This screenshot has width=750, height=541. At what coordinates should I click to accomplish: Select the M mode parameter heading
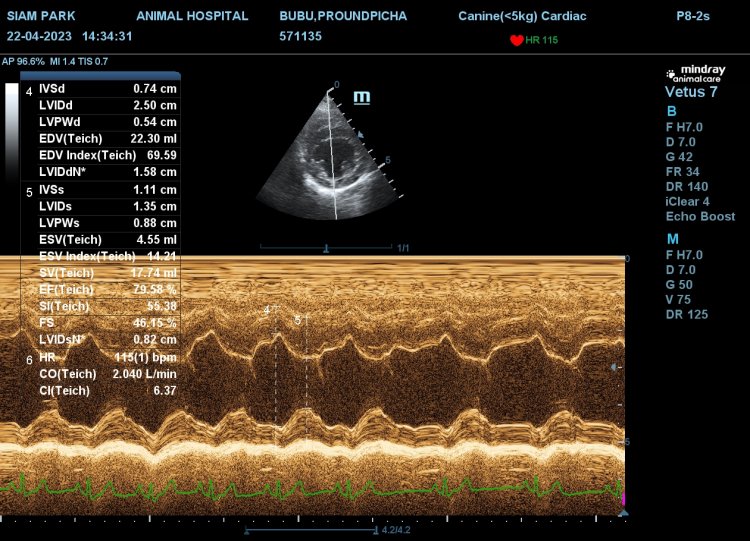click(672, 237)
